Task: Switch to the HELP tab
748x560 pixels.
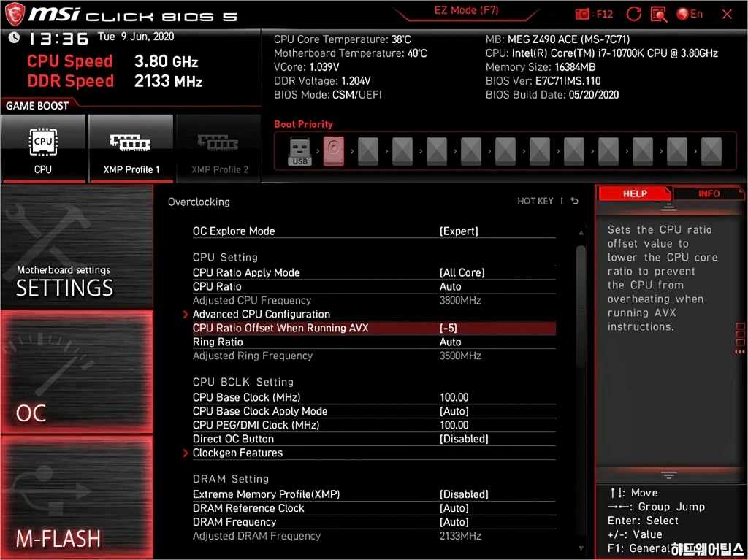Action: click(x=635, y=193)
